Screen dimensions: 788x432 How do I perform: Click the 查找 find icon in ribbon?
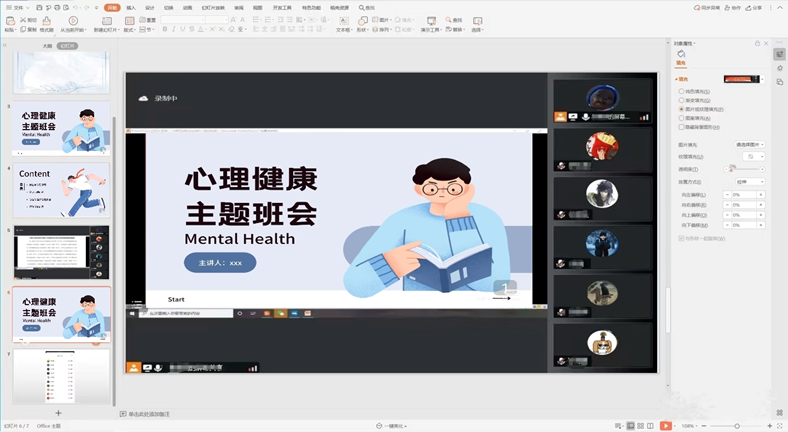pyautogui.click(x=456, y=20)
